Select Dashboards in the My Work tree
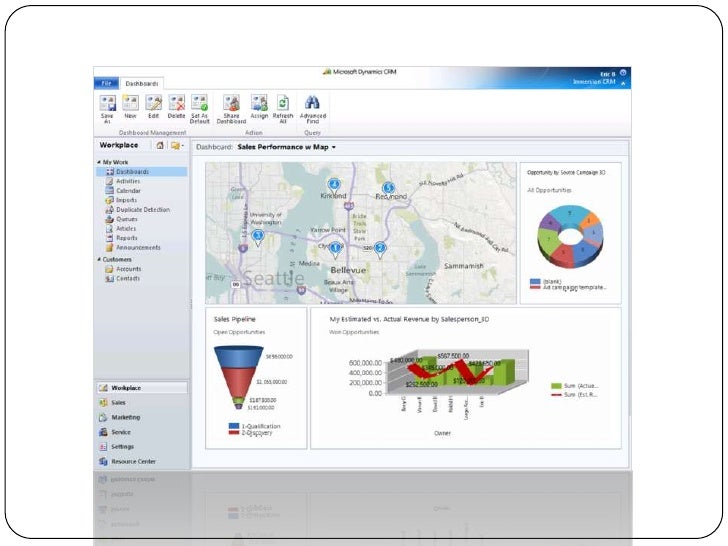 point(142,172)
